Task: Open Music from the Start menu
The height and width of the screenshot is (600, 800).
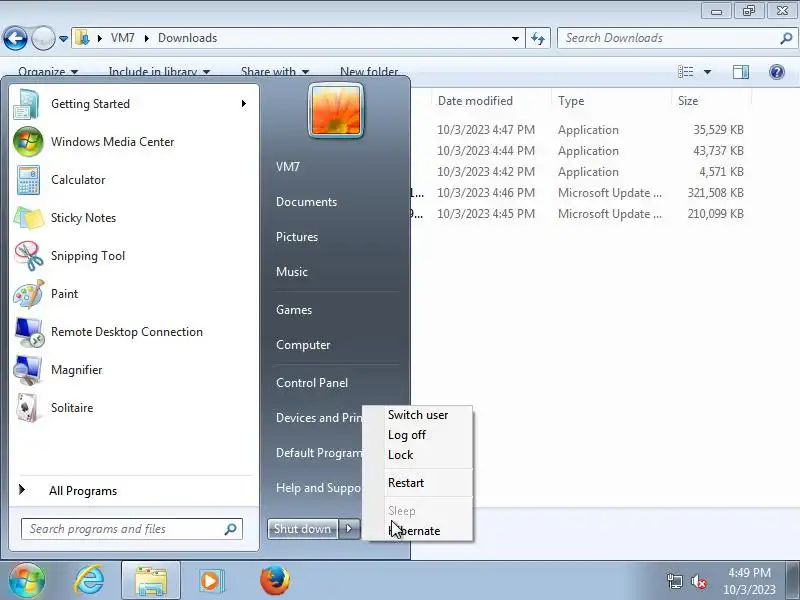Action: coord(292,272)
